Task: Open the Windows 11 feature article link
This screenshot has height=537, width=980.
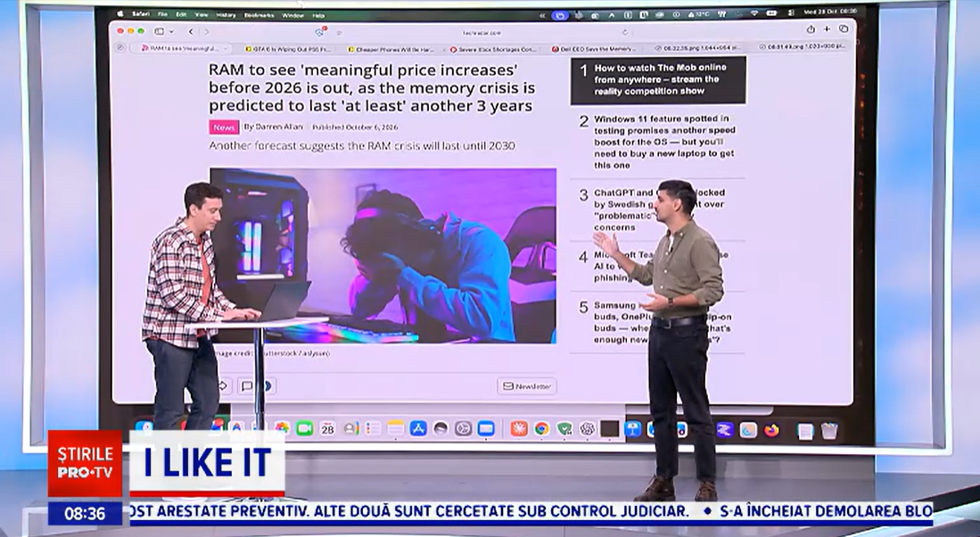Action: (x=664, y=142)
